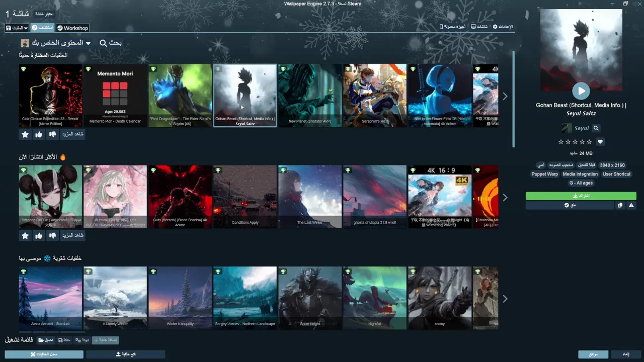Select 'The Last Winter' wallpaper thumbnail
This screenshot has width=644, height=362.
tap(310, 197)
